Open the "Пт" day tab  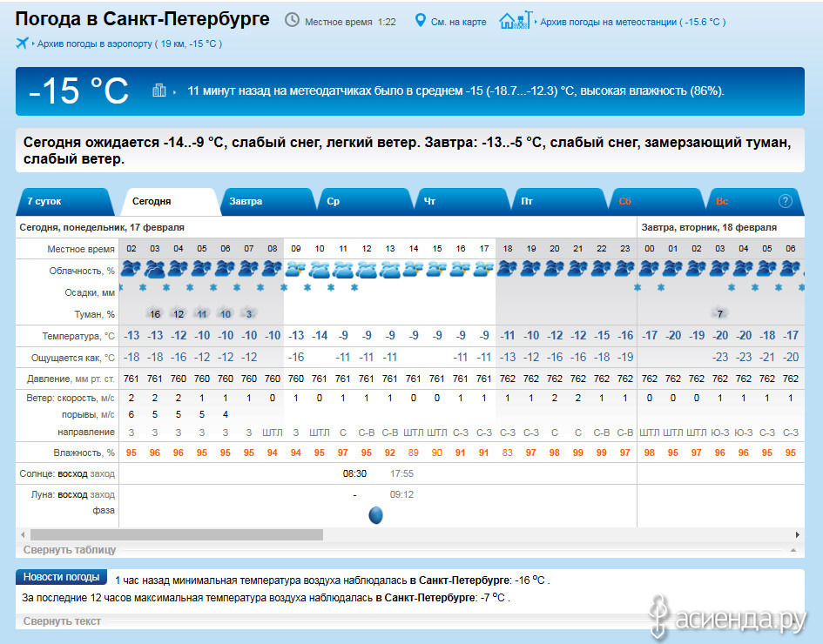coord(558,201)
